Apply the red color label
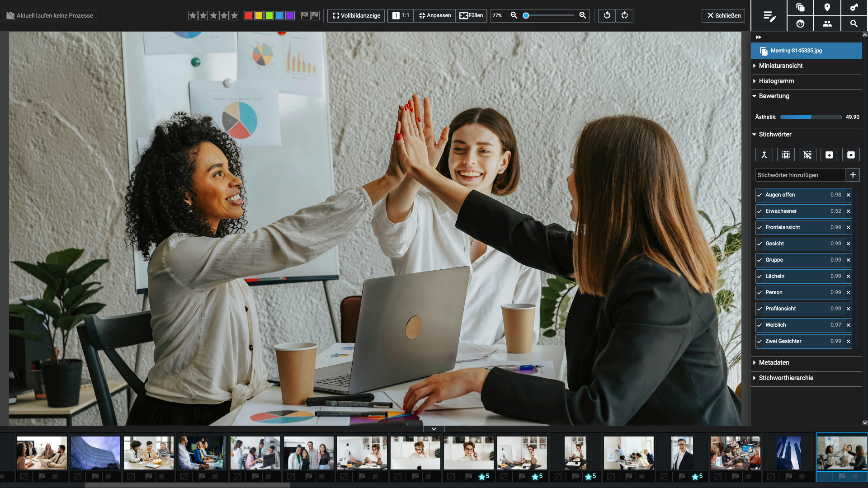The height and width of the screenshot is (488, 868). [x=248, y=15]
